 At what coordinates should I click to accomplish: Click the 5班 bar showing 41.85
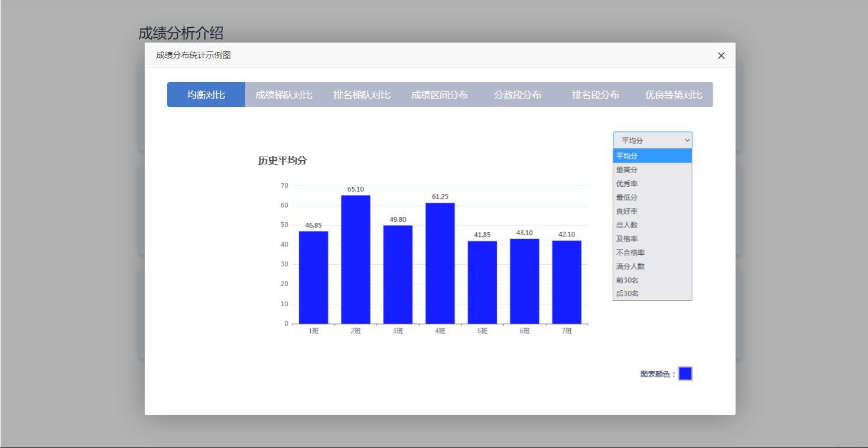click(482, 283)
